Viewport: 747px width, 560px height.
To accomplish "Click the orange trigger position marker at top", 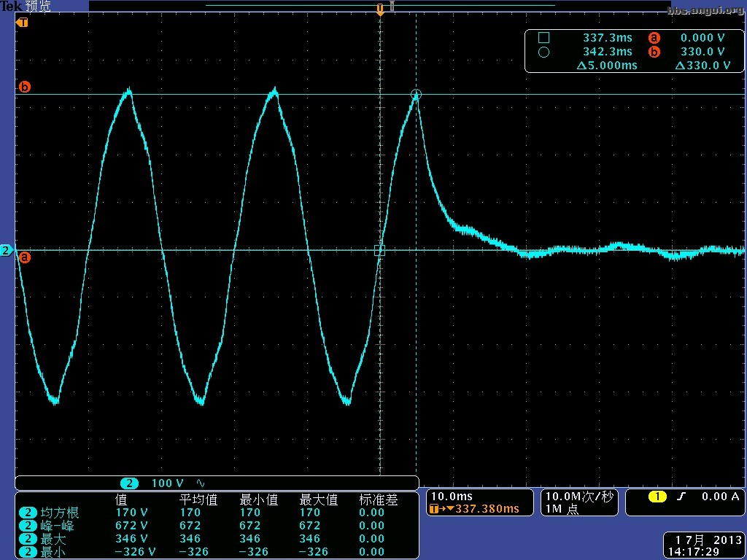I will [379, 9].
